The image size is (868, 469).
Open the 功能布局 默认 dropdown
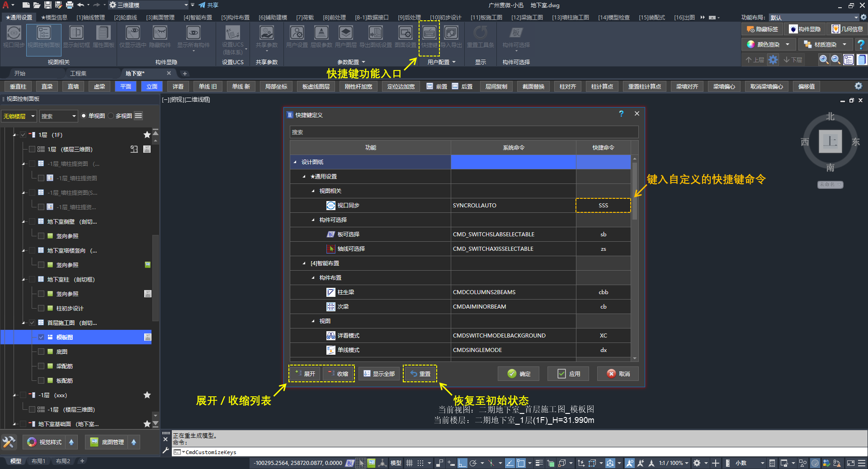coord(814,18)
